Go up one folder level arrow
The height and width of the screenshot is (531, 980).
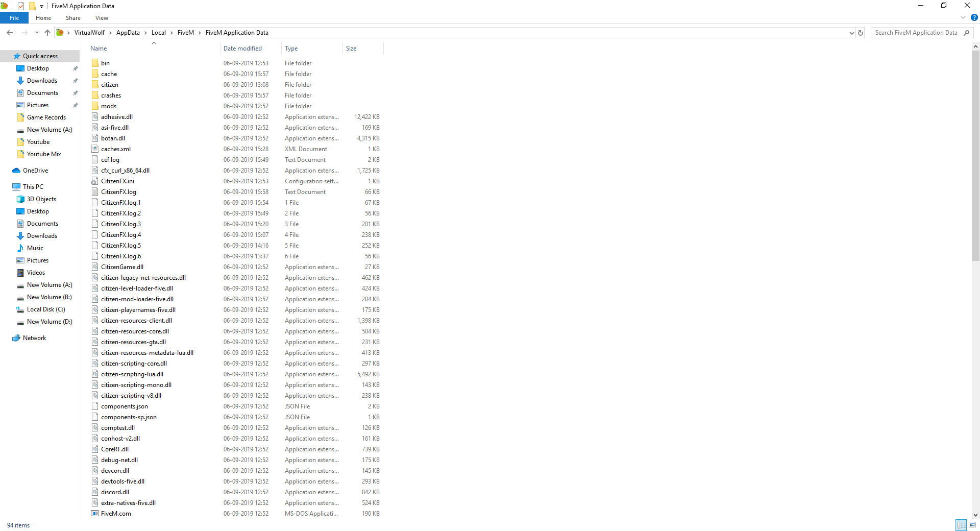(47, 33)
